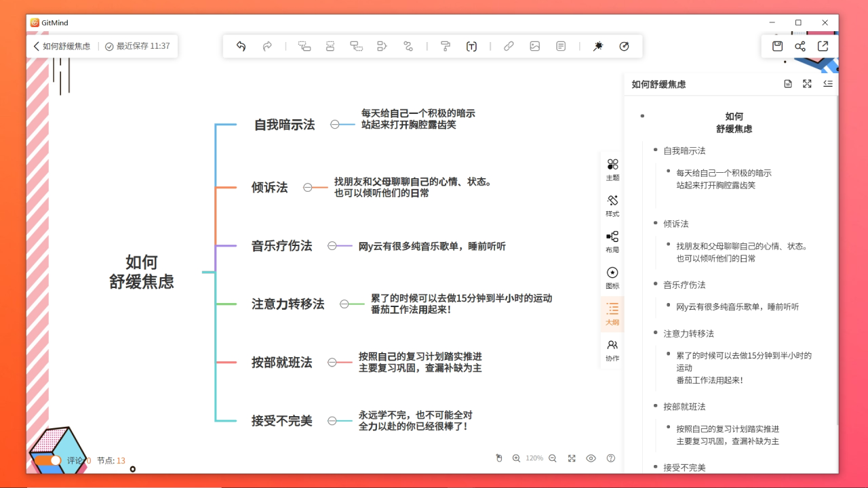
Task: Collapse the 倾诉法 node branch
Action: pos(307,188)
